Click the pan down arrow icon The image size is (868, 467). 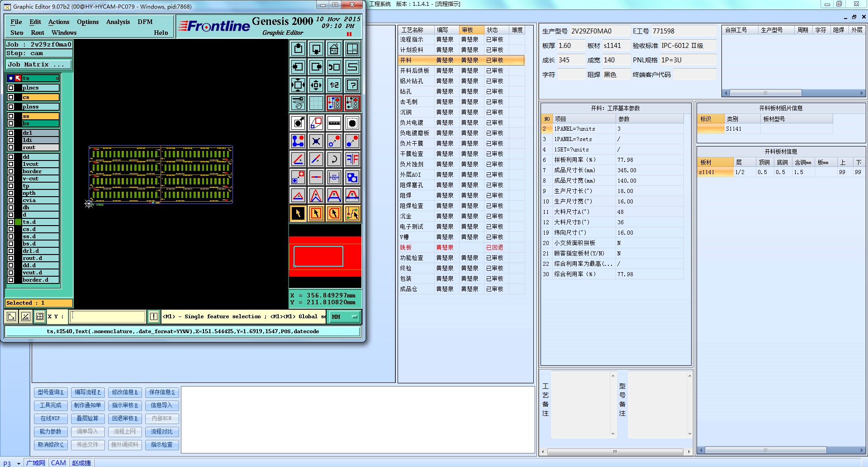click(x=316, y=48)
